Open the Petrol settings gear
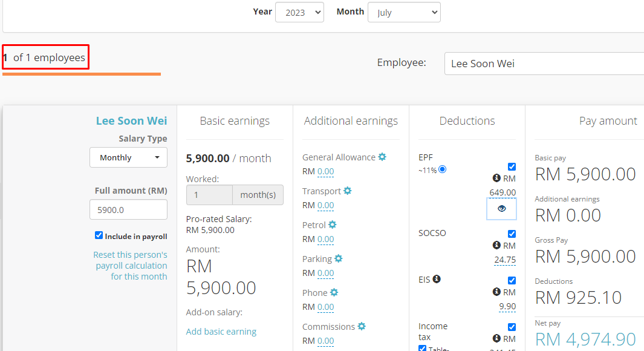 tap(333, 225)
